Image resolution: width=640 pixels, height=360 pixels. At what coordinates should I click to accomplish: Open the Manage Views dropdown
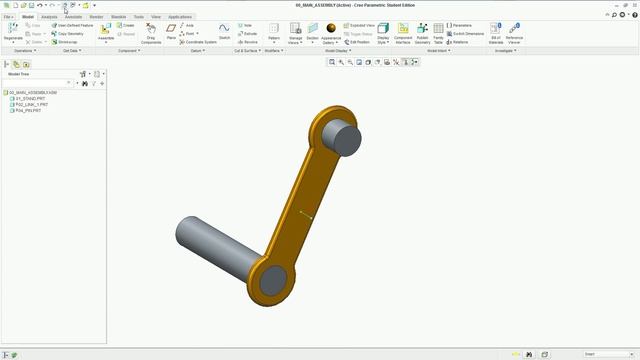[x=295, y=40]
